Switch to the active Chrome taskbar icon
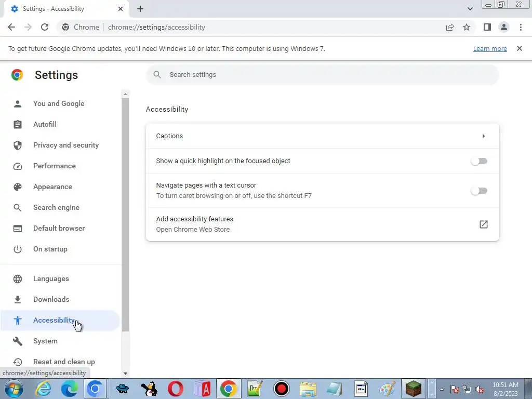This screenshot has width=532, height=399. (x=229, y=389)
